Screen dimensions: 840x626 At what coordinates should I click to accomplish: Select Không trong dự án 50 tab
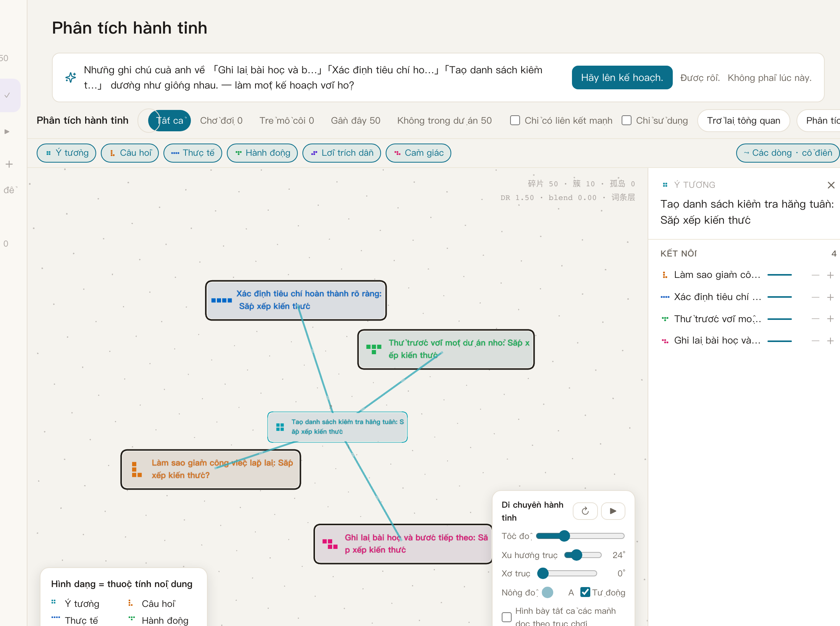coord(444,121)
